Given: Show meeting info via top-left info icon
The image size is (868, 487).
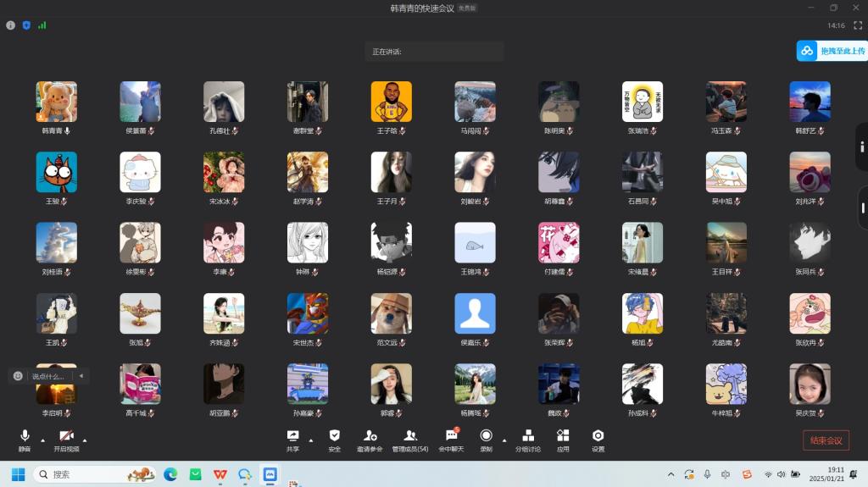Looking at the screenshot, I should pos(11,25).
